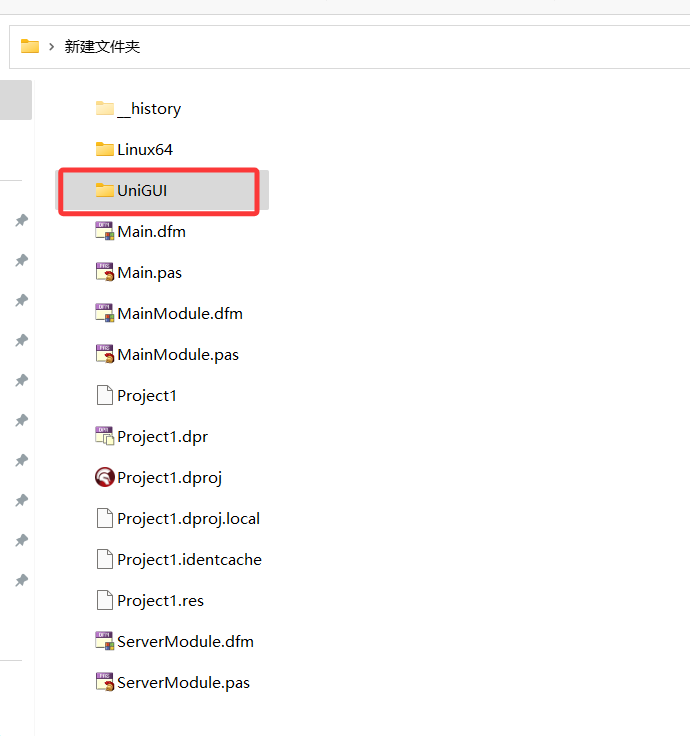Expand the address bar chevron before 新建文件夹
This screenshot has width=690, height=736.
[x=52, y=46]
